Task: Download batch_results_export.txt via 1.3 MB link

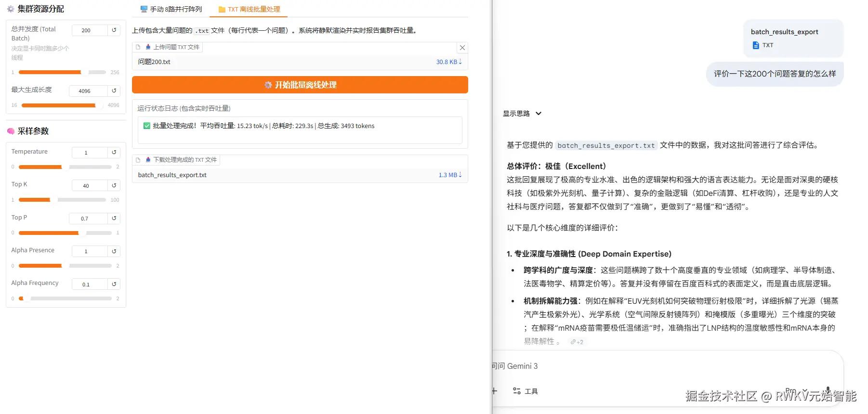Action: [x=450, y=175]
